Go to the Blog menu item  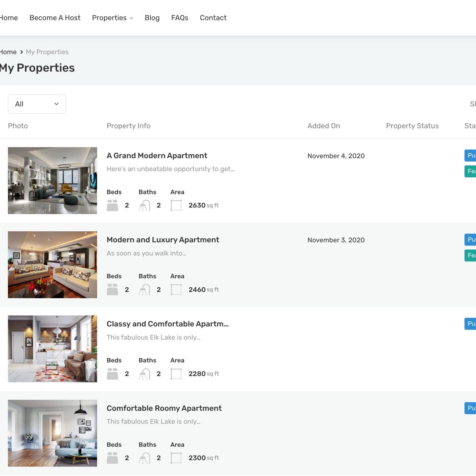tap(152, 18)
